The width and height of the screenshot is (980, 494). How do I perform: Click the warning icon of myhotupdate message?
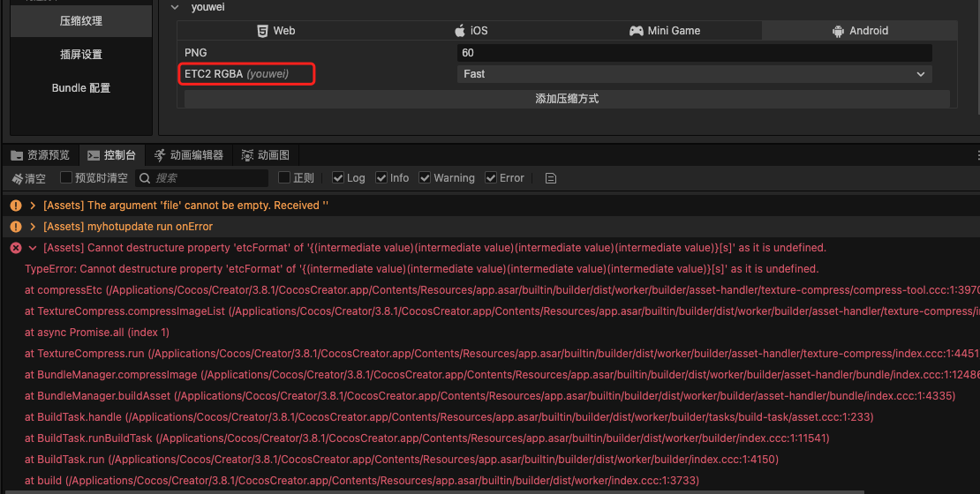coord(16,227)
